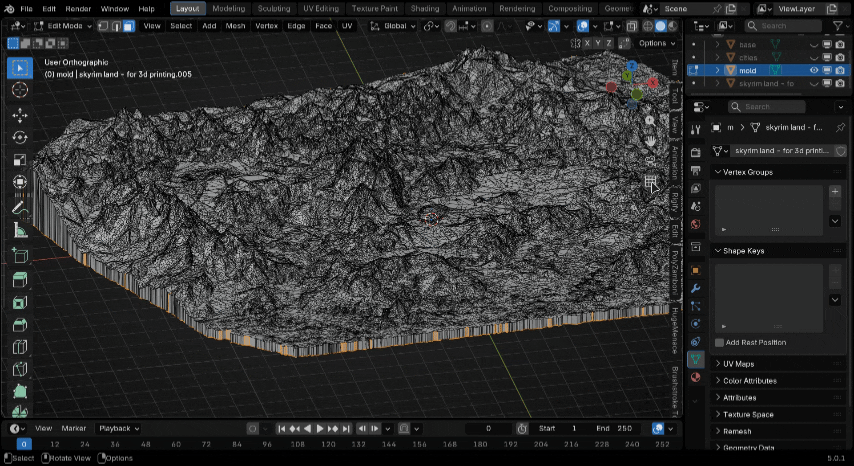This screenshot has height=466, width=854.
Task: Open the Render menu
Action: click(78, 9)
